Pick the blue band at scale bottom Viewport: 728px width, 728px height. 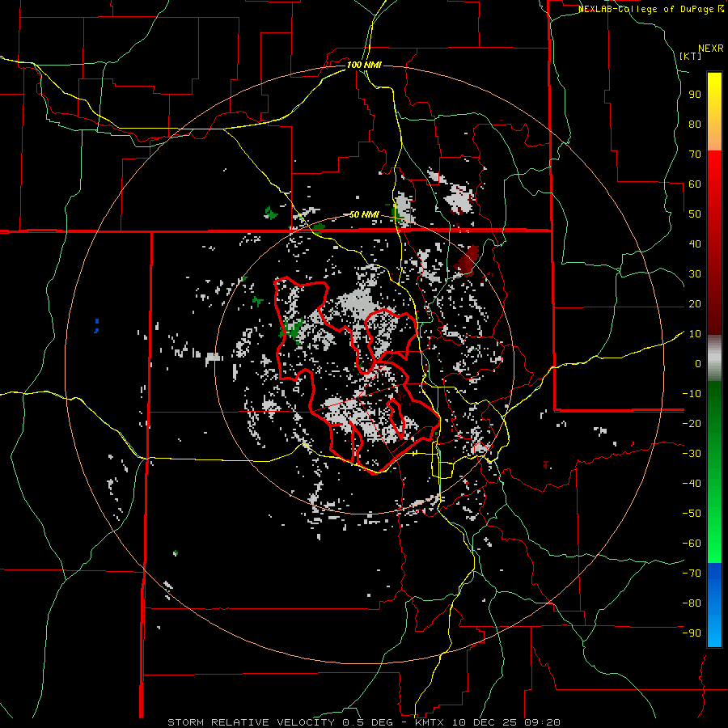pos(714,605)
